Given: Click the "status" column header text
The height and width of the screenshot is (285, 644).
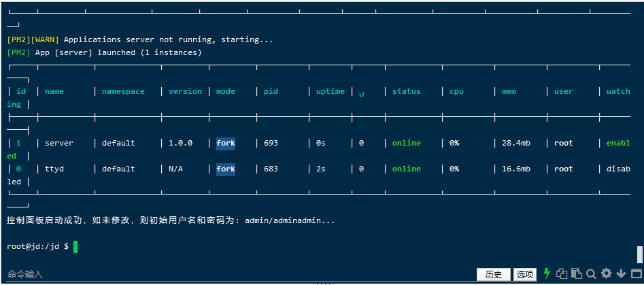Looking at the screenshot, I should pyautogui.click(x=406, y=91).
